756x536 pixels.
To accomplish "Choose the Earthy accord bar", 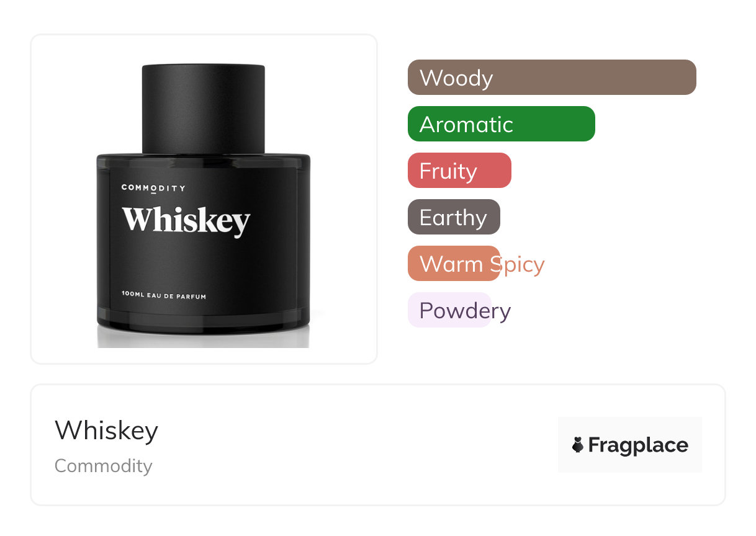I will tap(454, 217).
